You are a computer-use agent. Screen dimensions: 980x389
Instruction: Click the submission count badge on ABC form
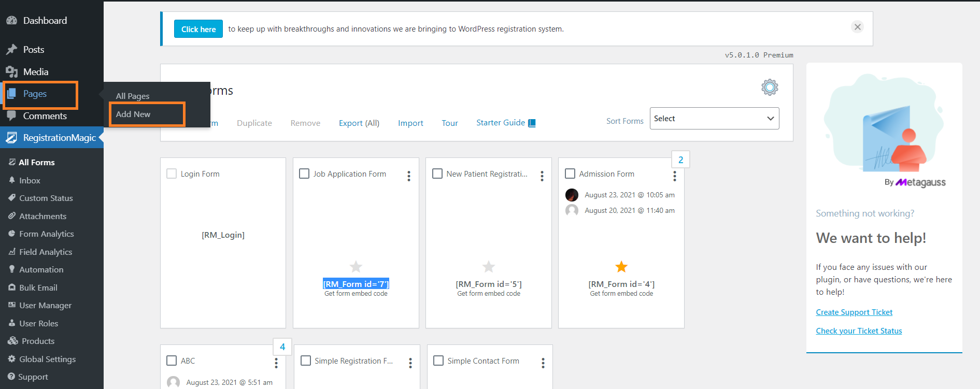point(282,347)
